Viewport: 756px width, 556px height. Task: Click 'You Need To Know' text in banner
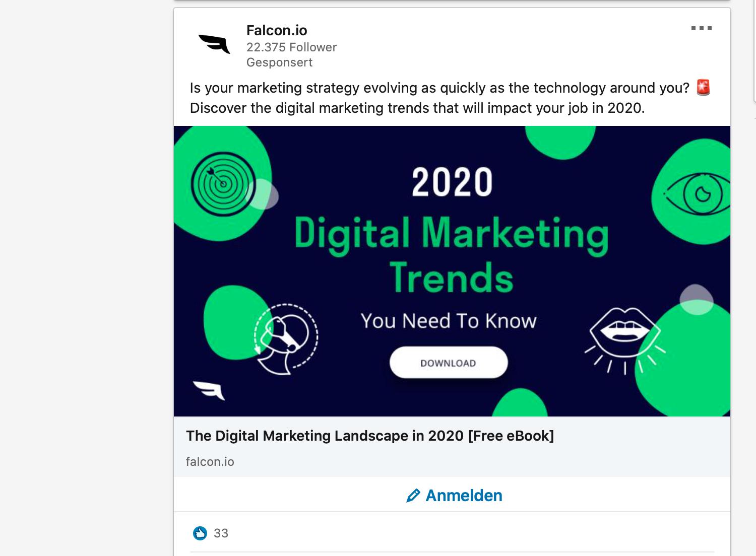449,321
